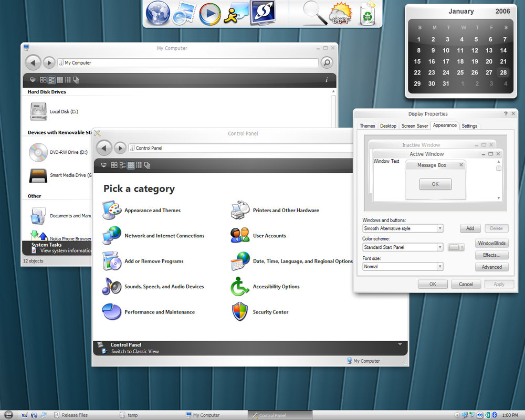Viewport: 525px width, 420px height.
Task: Select thumbnails view in Control Panel toolbar
Action: 114,165
